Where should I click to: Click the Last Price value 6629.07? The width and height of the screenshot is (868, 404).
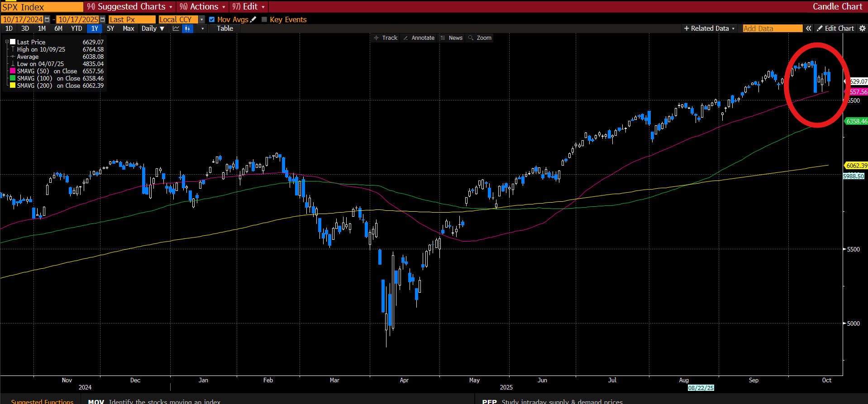[93, 42]
